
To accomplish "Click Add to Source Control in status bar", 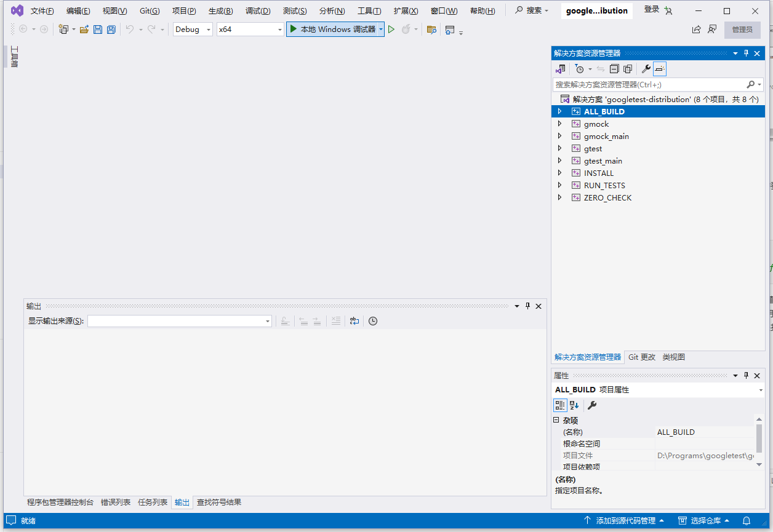I will (x=624, y=520).
